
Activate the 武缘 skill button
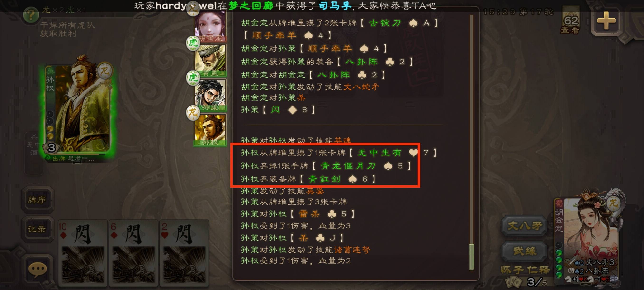point(525,251)
